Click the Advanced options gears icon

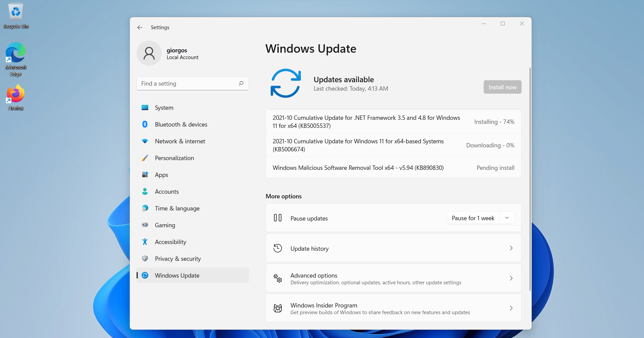coord(278,278)
